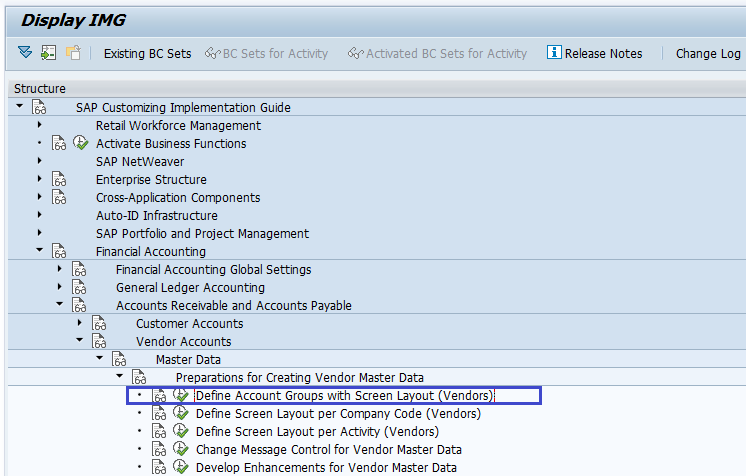The height and width of the screenshot is (476, 746).
Task: Open Change Log
Action: point(708,54)
